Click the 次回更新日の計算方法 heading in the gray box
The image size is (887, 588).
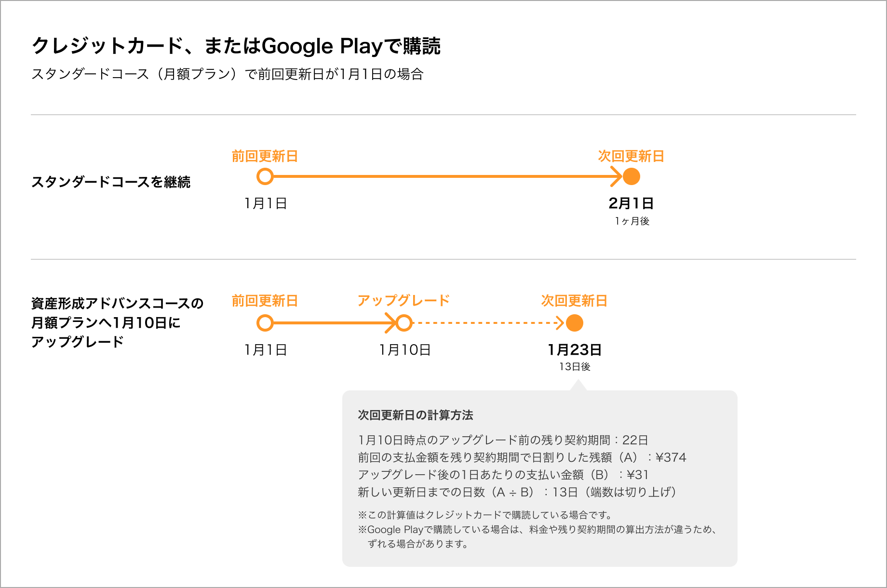416,415
